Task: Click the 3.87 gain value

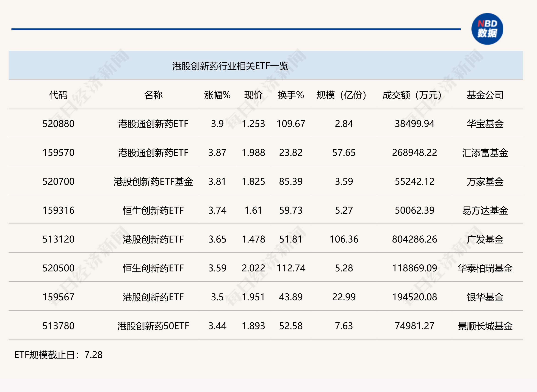Action: 217,153
